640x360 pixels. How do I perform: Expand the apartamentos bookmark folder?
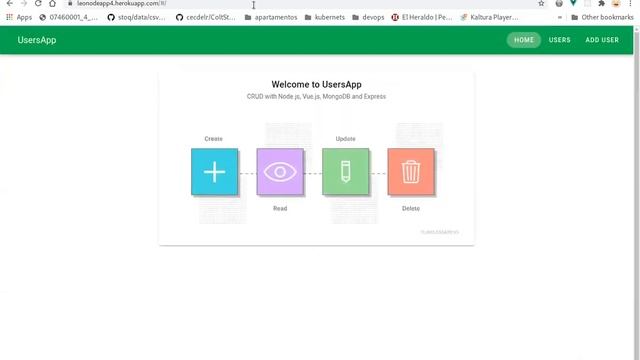click(x=271, y=17)
